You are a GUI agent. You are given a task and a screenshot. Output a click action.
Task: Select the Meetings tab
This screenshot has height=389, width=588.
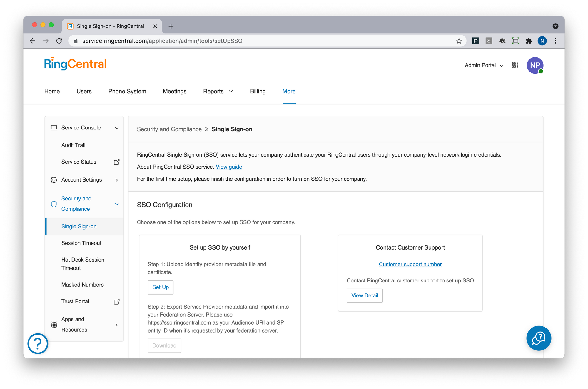pyautogui.click(x=175, y=92)
